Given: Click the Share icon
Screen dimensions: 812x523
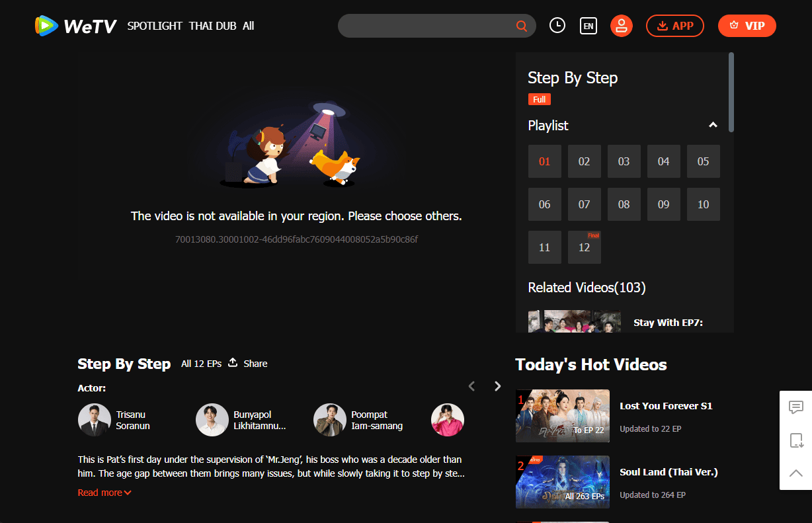Looking at the screenshot, I should point(233,362).
